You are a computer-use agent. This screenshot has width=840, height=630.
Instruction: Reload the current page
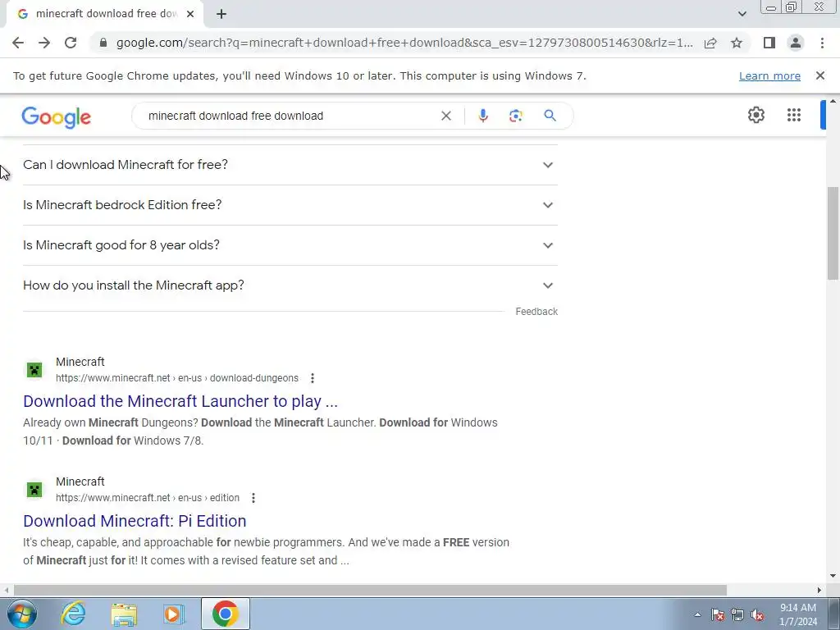point(71,43)
